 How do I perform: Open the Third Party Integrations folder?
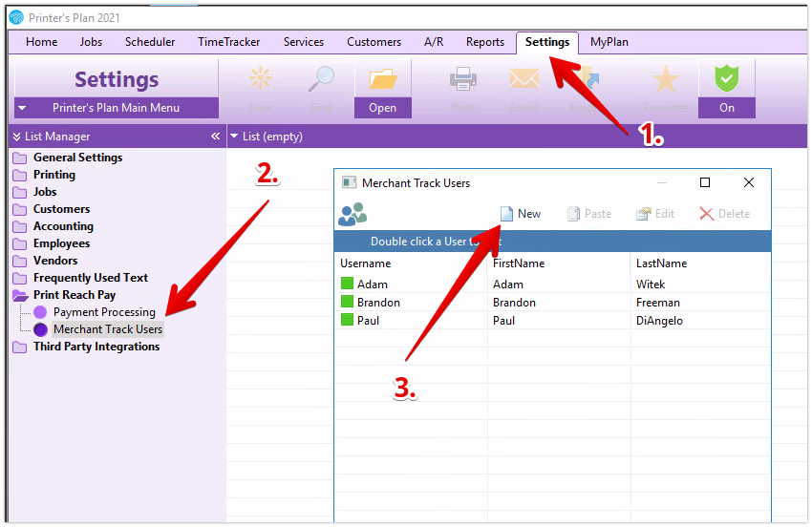(x=96, y=347)
